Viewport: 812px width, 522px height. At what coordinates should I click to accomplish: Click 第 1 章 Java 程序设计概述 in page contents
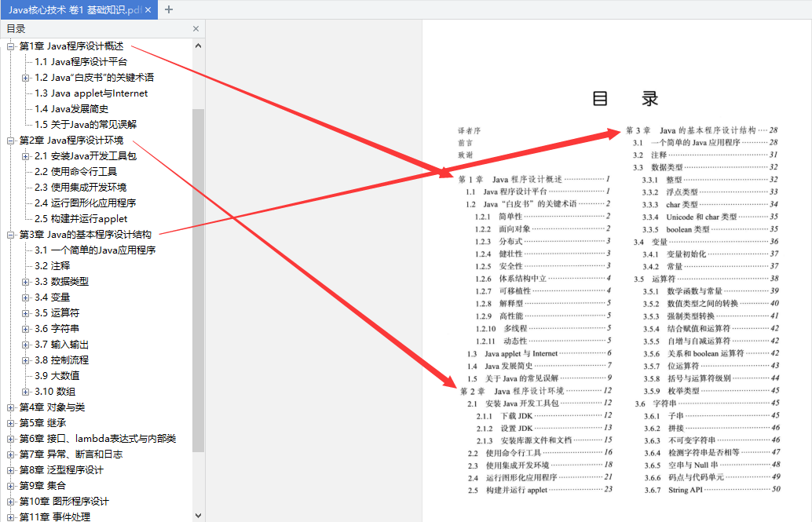(x=534, y=179)
